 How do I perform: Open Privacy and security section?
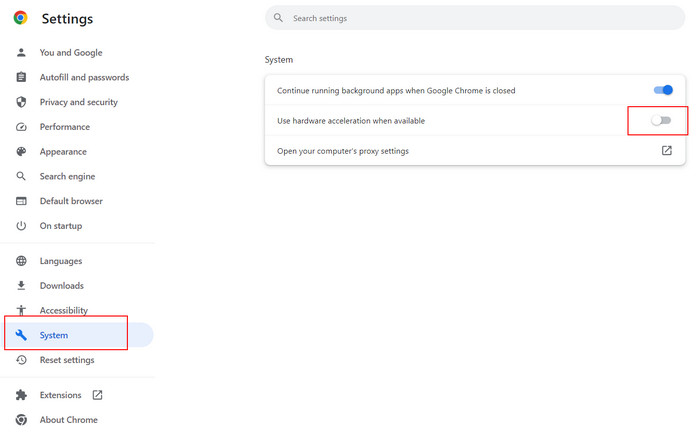(x=79, y=102)
